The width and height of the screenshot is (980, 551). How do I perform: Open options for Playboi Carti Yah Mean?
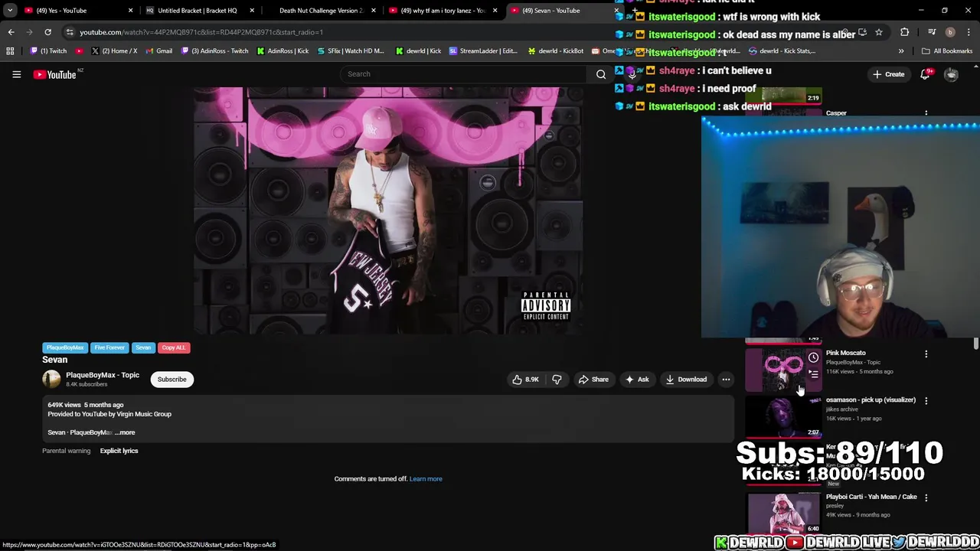[926, 498]
